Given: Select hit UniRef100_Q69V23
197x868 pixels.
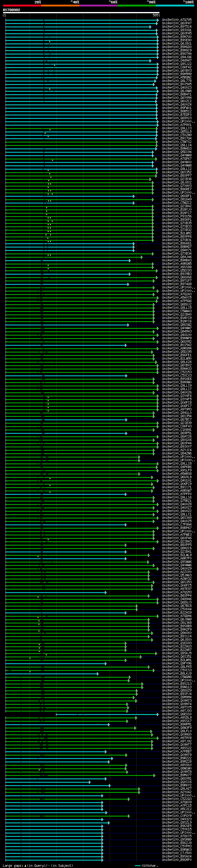Looking at the screenshot, I should 177,118.
